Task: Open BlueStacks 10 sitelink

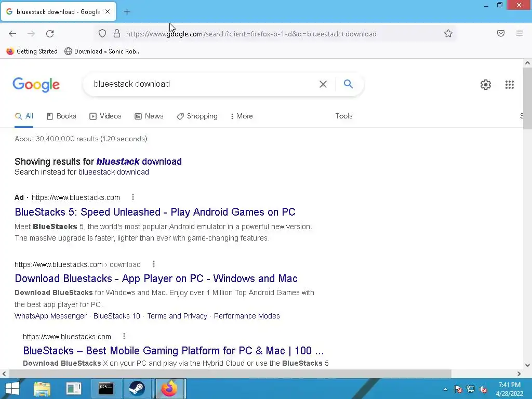Action: point(117,316)
